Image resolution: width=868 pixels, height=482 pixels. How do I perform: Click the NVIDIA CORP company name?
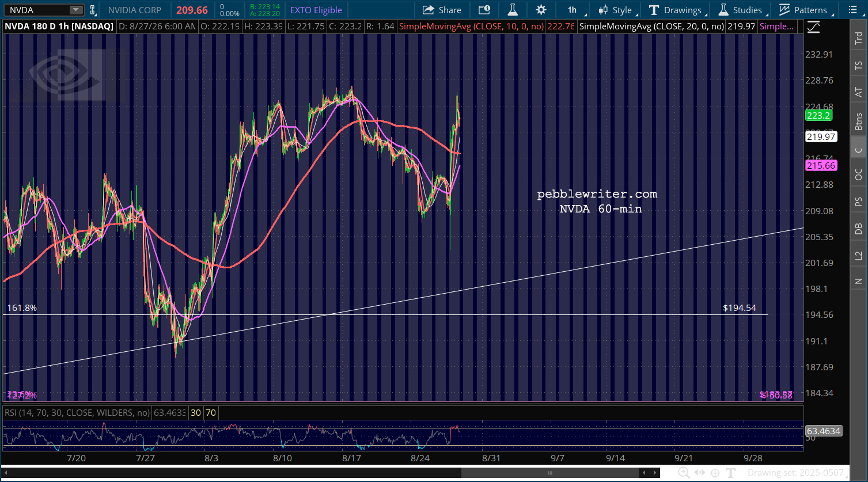135,10
